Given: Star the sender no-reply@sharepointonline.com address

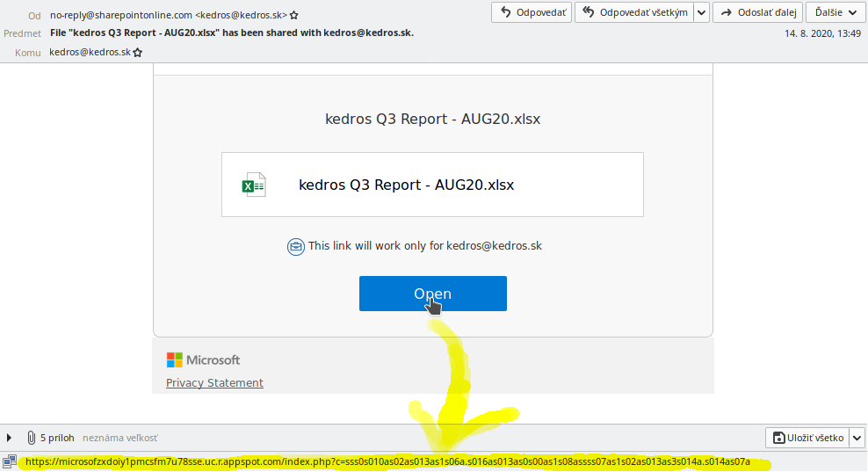Looking at the screenshot, I should point(294,16).
